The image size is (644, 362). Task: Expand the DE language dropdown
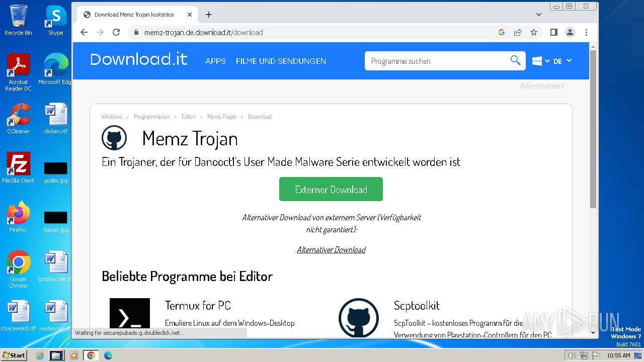point(562,61)
